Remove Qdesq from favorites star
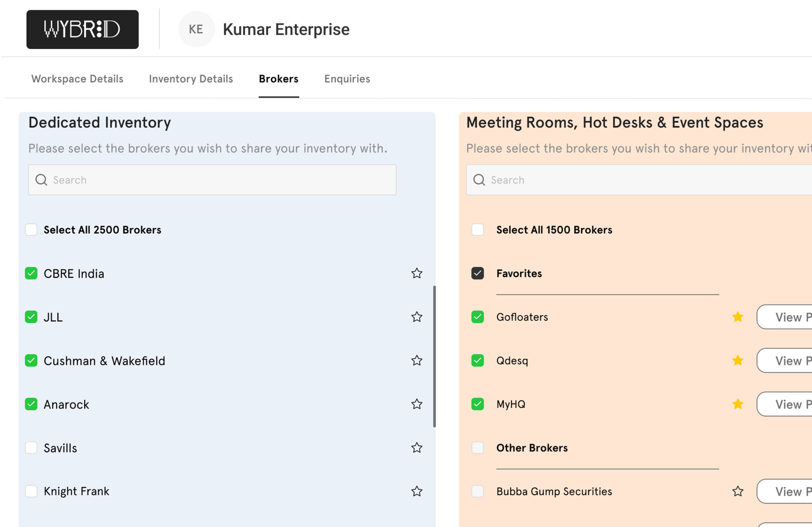Screen dimensions: 812x527 tap(738, 361)
